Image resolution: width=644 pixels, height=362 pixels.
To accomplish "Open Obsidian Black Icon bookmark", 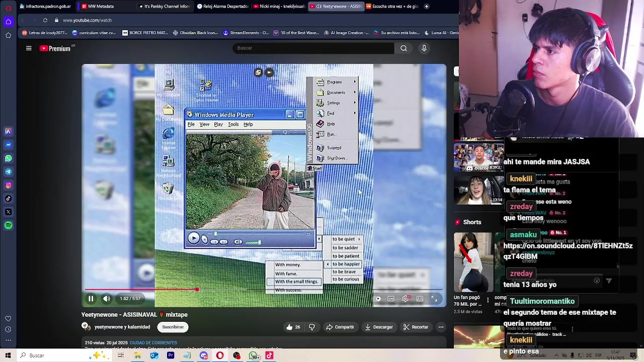I will (195, 33).
